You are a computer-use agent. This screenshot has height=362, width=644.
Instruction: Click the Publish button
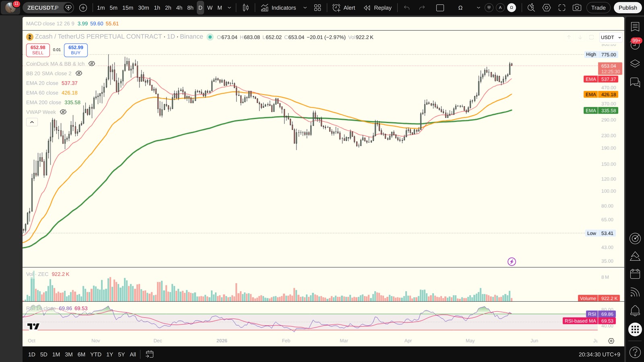[x=627, y=8]
